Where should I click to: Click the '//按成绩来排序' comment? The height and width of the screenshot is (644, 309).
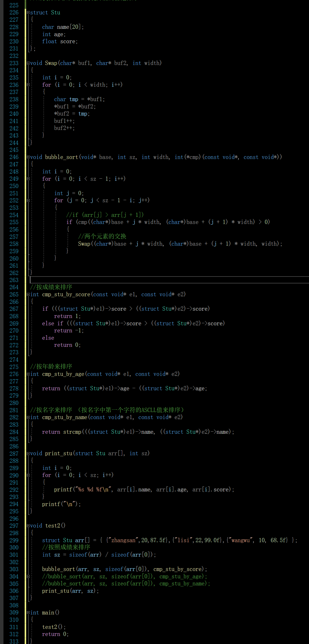click(x=51, y=287)
